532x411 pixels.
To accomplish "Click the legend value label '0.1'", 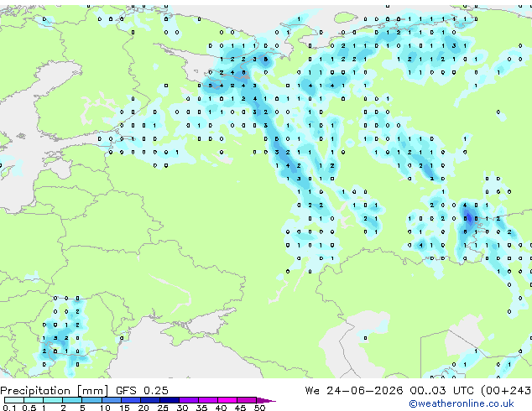I will (x=9, y=408).
